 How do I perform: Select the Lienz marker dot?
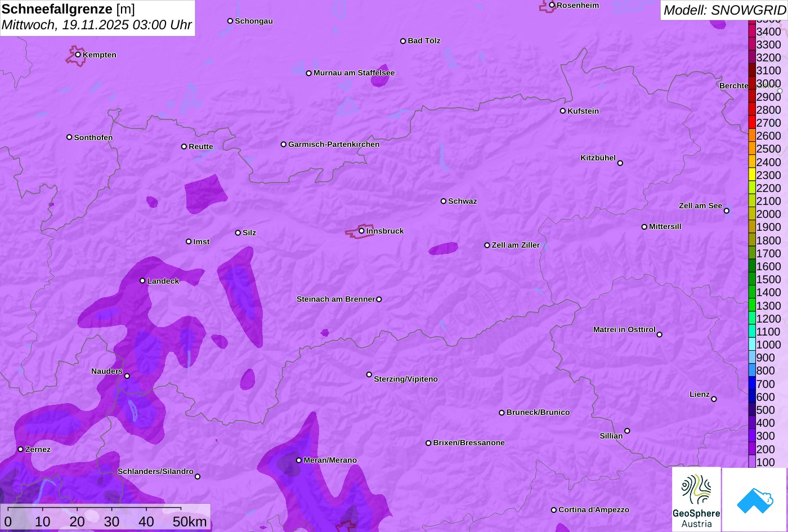point(714,399)
